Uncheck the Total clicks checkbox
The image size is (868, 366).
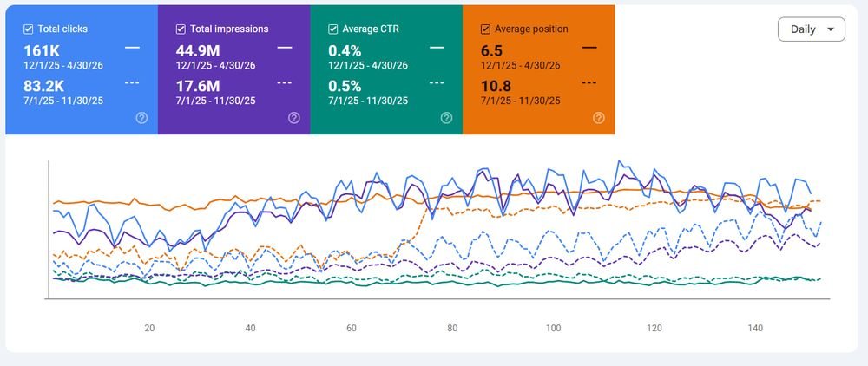(29, 29)
